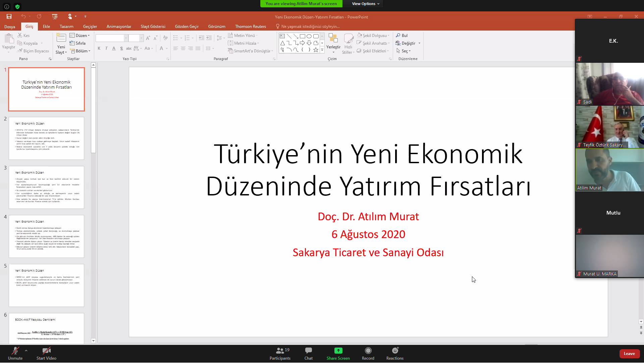
Task: Unmute the microphone
Action: 15,351
